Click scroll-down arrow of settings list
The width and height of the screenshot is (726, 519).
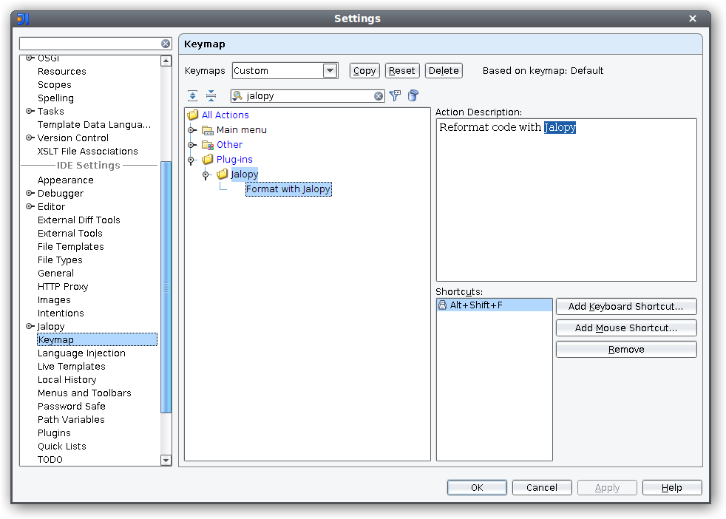click(x=166, y=460)
